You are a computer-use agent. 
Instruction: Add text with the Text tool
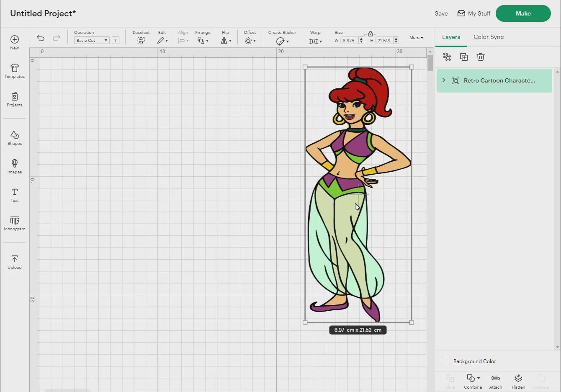click(15, 195)
